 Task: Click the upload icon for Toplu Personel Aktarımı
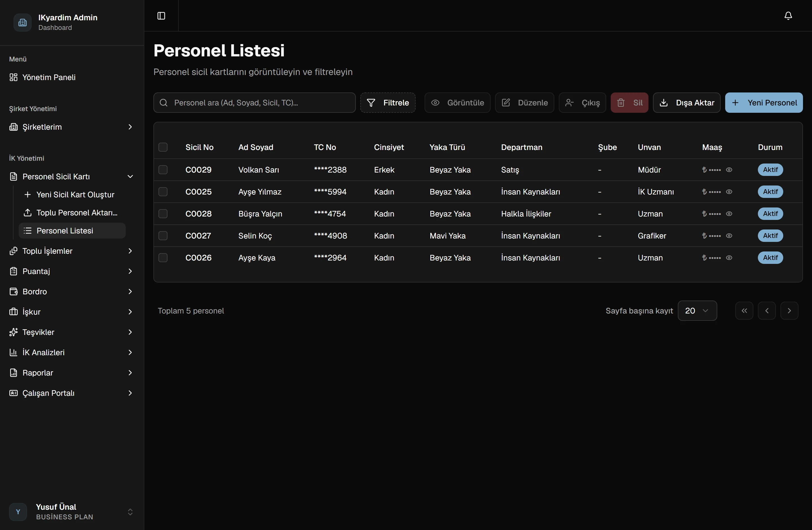(28, 213)
